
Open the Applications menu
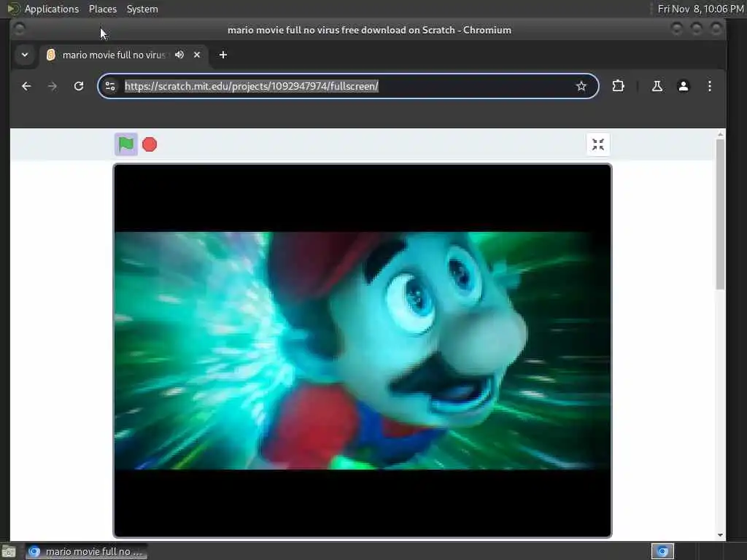pos(52,9)
